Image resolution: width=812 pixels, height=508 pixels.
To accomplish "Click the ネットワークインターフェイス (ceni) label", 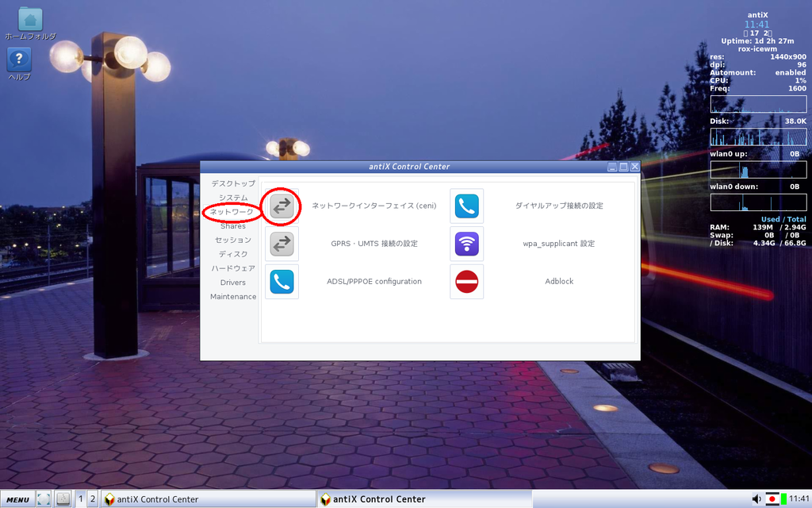I will pyautogui.click(x=374, y=206).
